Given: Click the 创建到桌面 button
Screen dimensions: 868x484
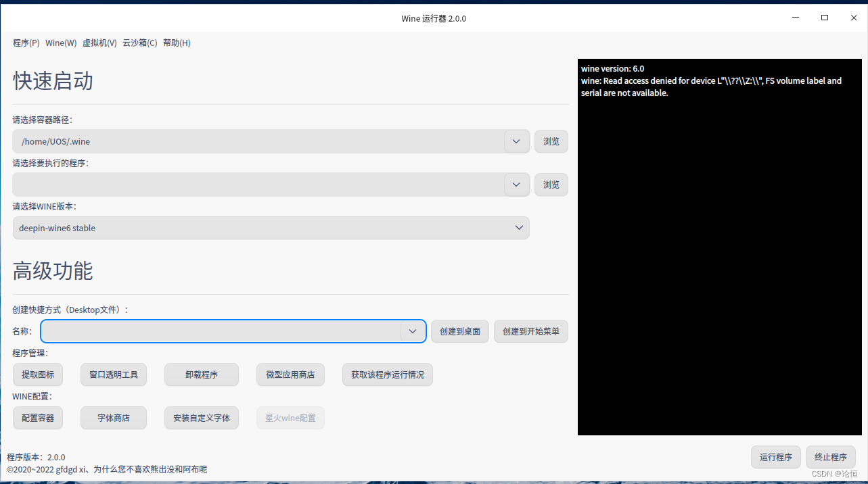Looking at the screenshot, I should [x=460, y=331].
